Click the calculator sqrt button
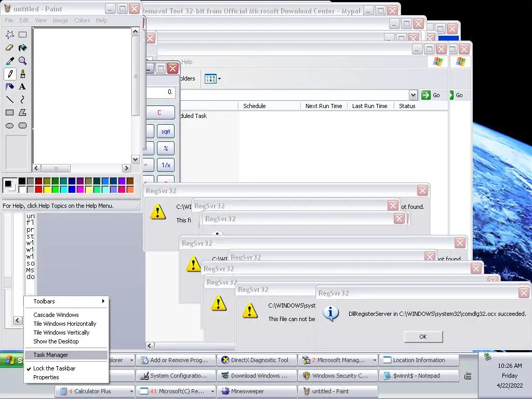Image resolution: width=532 pixels, height=399 pixels. 166,131
